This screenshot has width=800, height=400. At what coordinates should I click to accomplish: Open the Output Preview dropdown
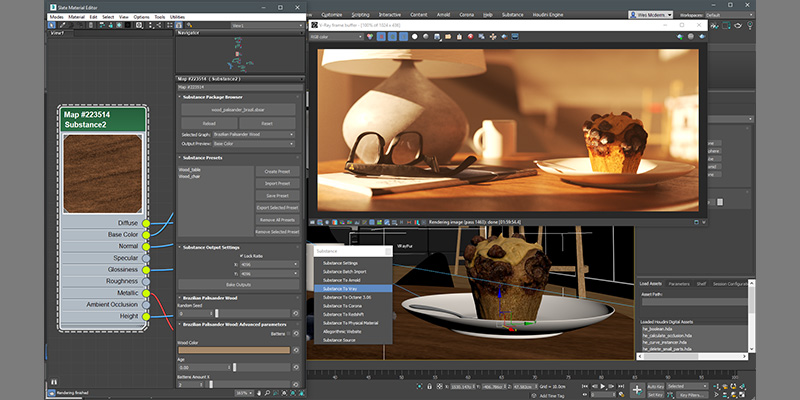pos(254,142)
